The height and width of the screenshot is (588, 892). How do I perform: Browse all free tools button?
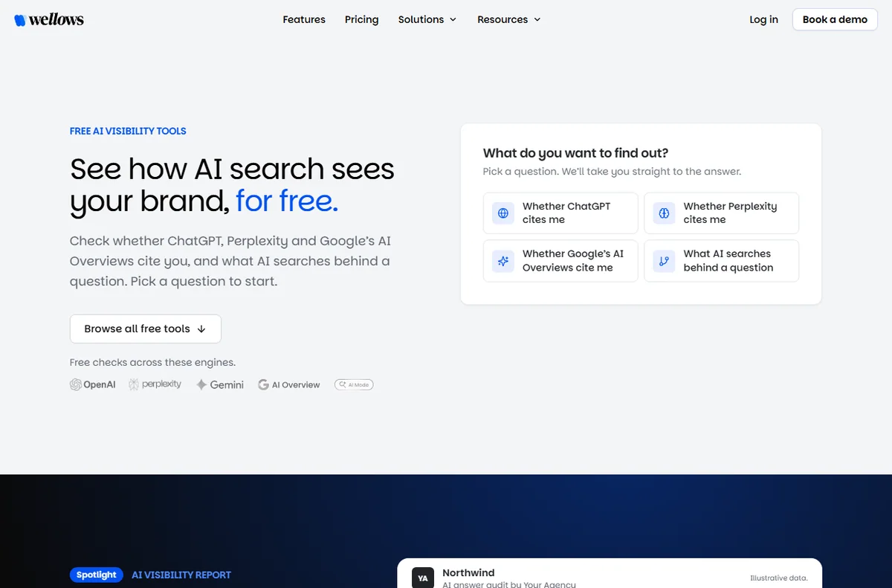tap(146, 329)
